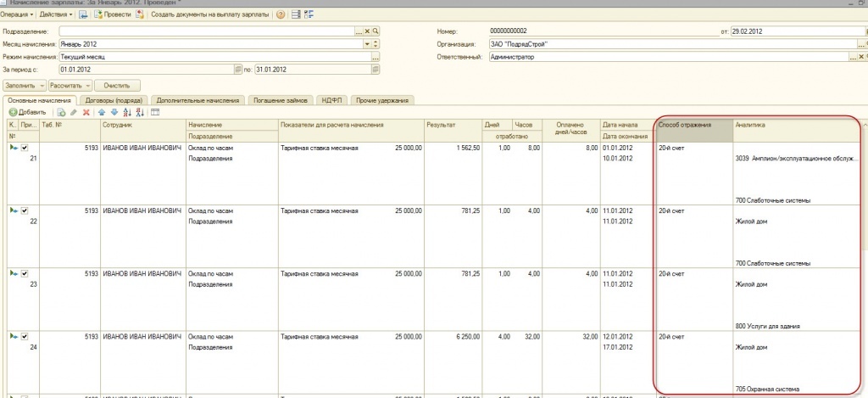Toggle checkbox in row 23
The width and height of the screenshot is (868, 398).
pyautogui.click(x=25, y=274)
